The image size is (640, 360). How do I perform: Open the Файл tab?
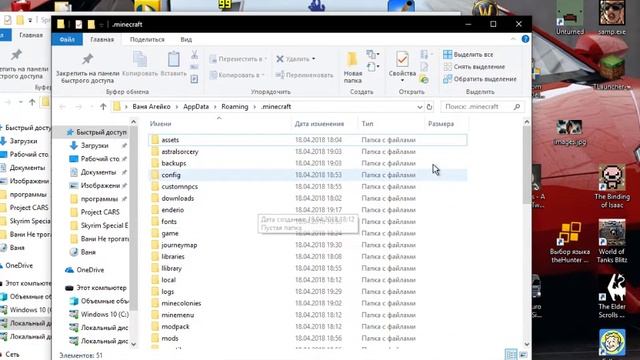(67, 40)
